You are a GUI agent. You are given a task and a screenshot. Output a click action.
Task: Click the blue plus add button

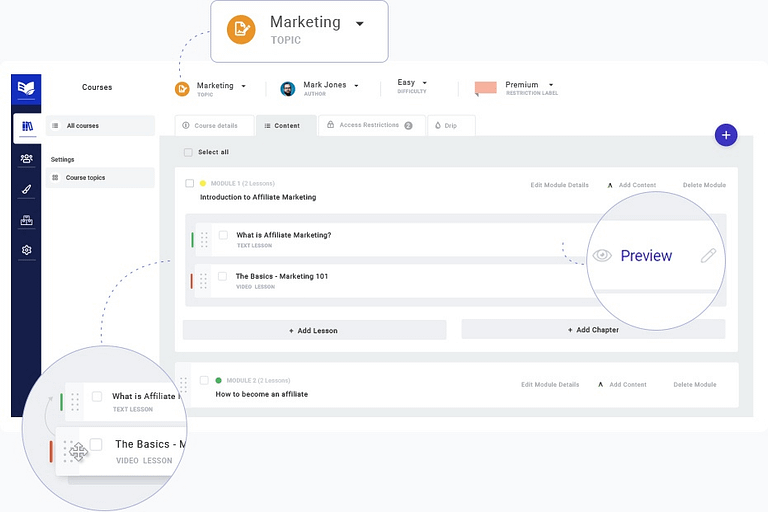pyautogui.click(x=726, y=135)
